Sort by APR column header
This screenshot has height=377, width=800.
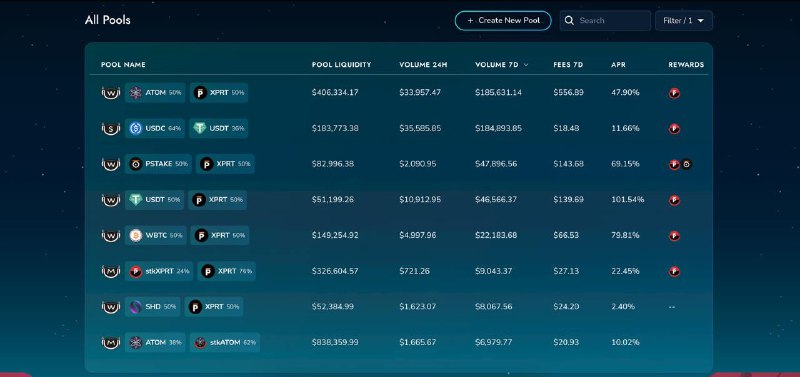(618, 65)
